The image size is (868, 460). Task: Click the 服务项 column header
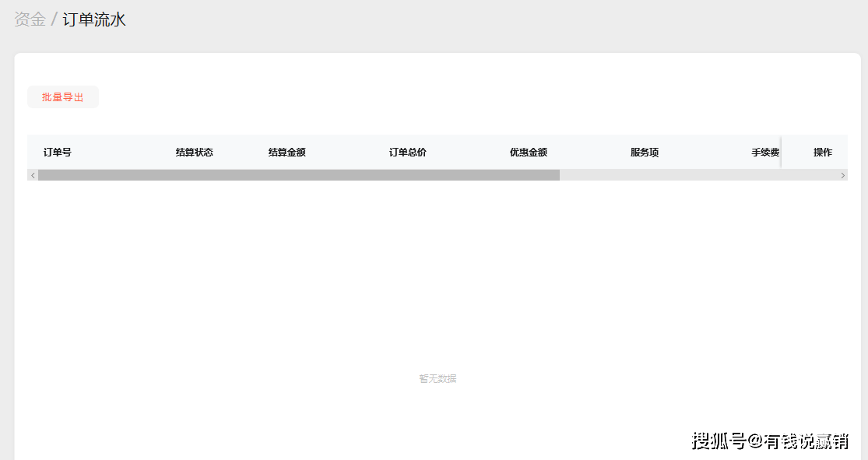(645, 152)
